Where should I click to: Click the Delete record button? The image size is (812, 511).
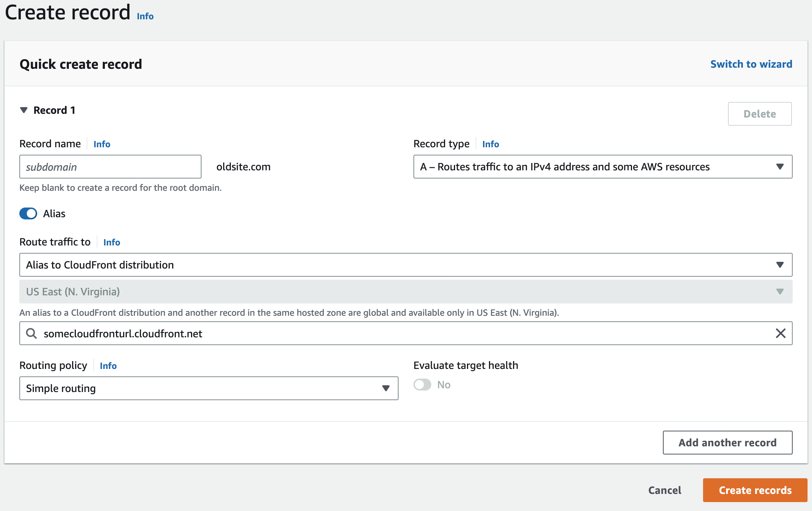pyautogui.click(x=760, y=114)
